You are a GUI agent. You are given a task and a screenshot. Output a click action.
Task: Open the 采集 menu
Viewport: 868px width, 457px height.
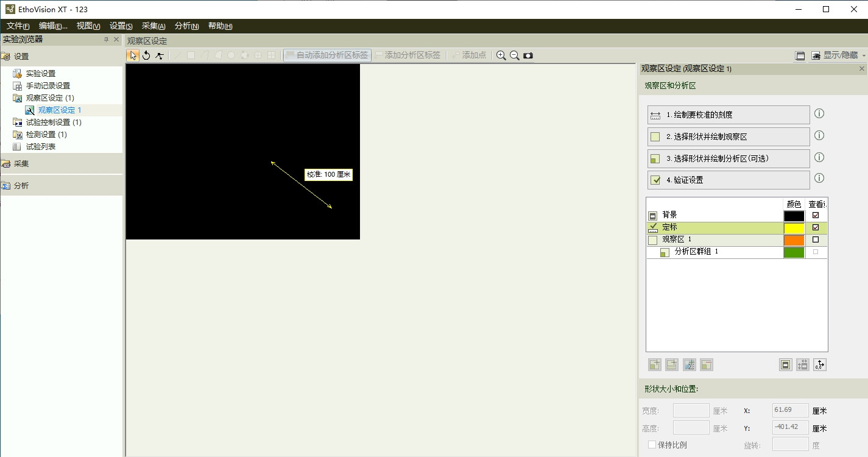click(153, 26)
